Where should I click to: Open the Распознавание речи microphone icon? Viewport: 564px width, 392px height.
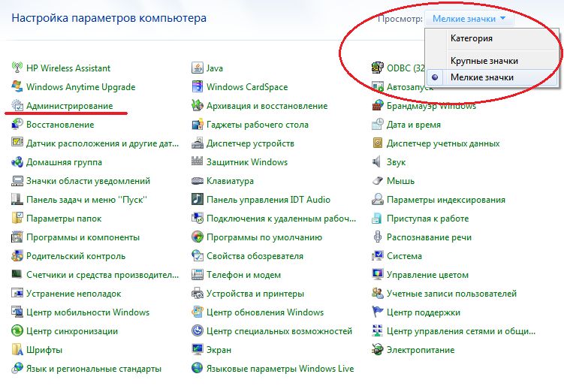[377, 237]
